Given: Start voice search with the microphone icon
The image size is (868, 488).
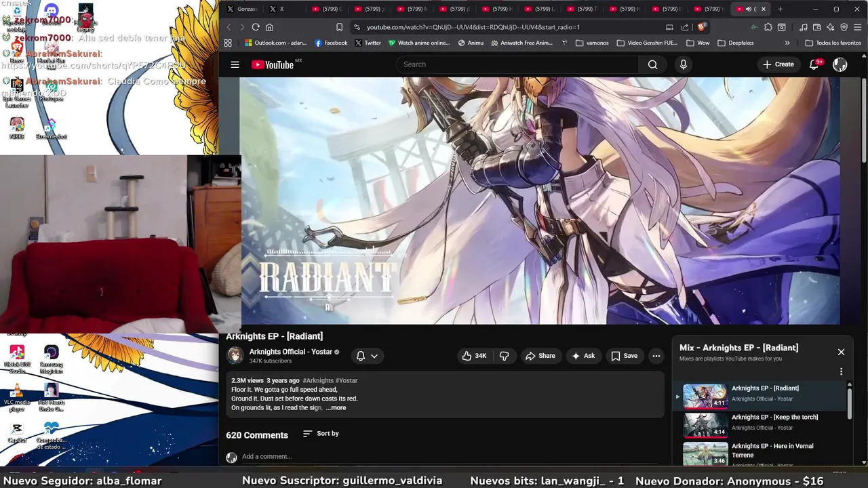Looking at the screenshot, I should click(683, 64).
